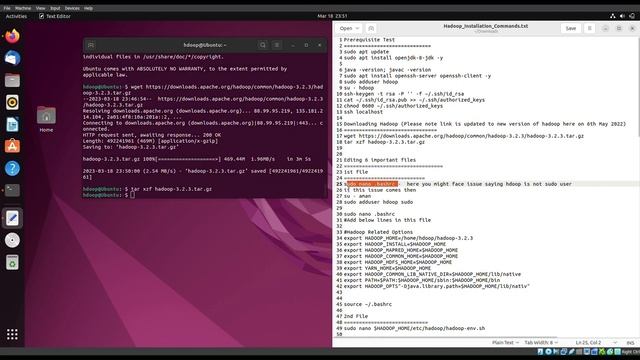Create new document tab in Text Editor
The width and height of the screenshot is (640, 360).
pos(371,28)
